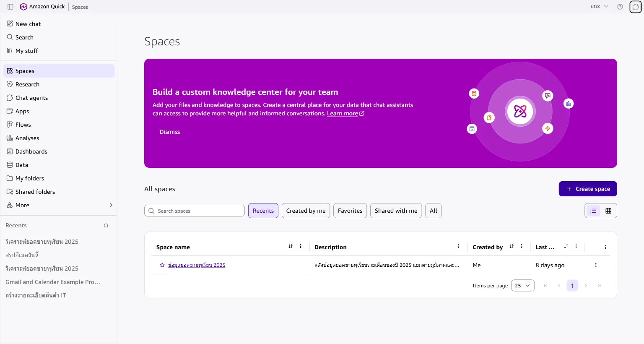Image resolution: width=644 pixels, height=344 pixels.
Task: Open recent Gmail and Calendar Example Pro…
Action: point(53,282)
